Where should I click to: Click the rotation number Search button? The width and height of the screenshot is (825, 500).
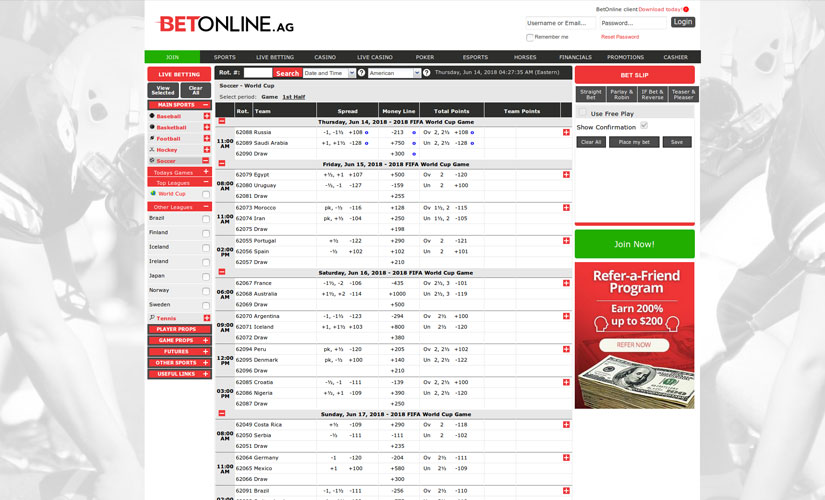click(x=287, y=73)
